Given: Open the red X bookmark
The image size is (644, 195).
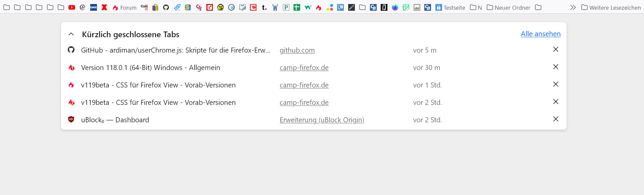Looking at the screenshot, I should pos(104,7).
